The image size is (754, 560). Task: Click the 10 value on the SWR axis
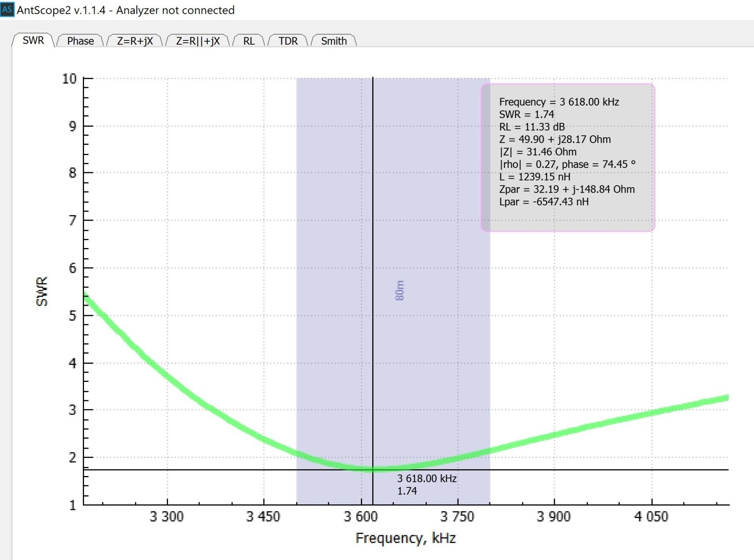click(70, 79)
